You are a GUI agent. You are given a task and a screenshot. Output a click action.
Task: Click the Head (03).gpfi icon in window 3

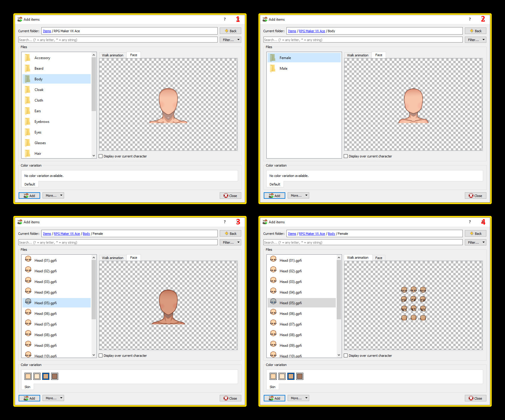[x=28, y=280]
